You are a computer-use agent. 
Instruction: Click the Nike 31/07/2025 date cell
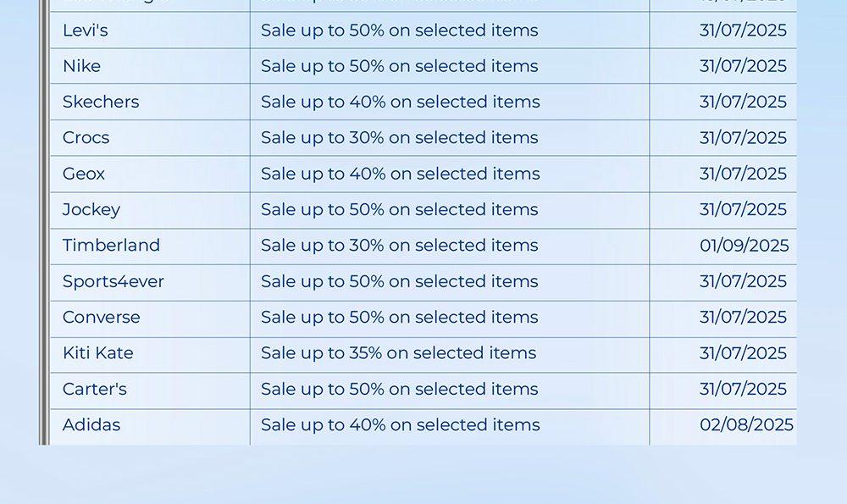(723, 66)
